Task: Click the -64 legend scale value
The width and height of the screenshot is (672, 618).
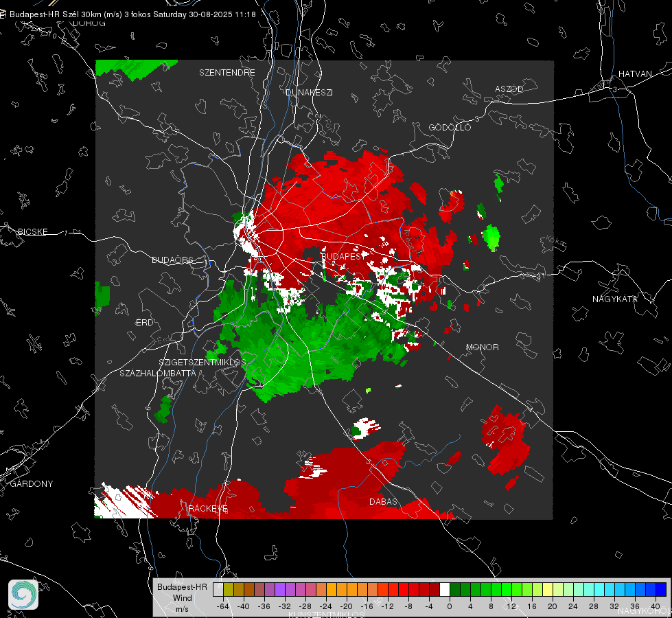Action: point(223,606)
